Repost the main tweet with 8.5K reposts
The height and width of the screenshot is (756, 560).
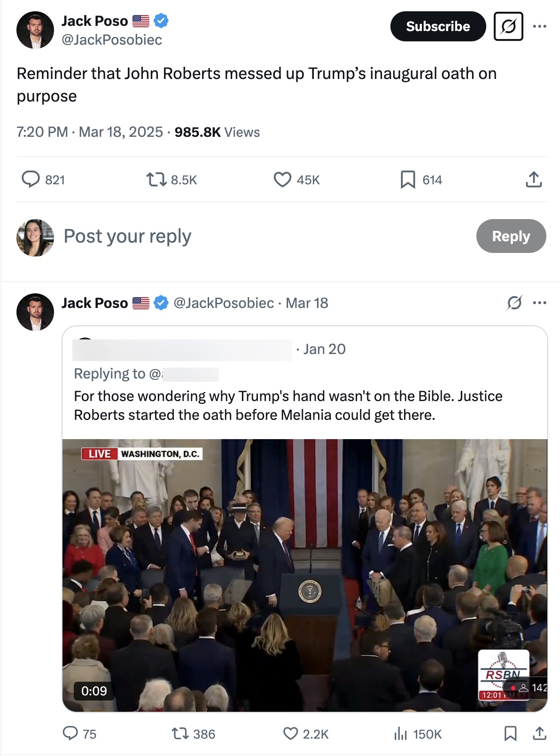pos(156,180)
